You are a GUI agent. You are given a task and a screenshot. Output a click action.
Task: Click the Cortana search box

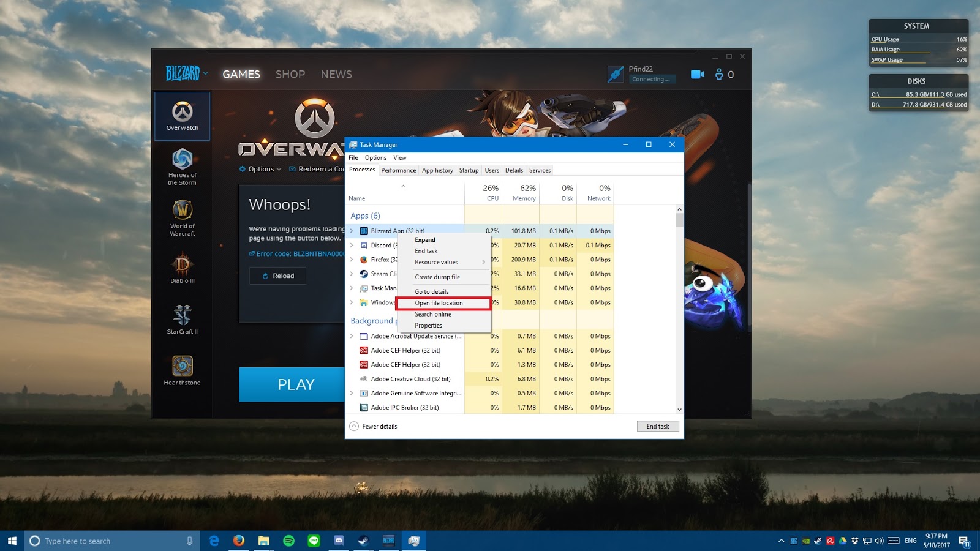tap(113, 541)
